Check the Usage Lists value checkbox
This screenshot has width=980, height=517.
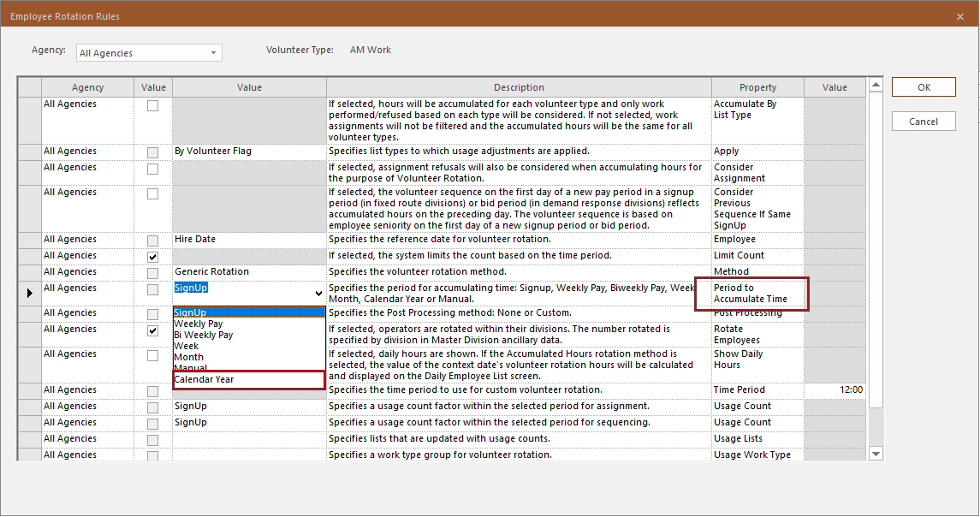152,438
